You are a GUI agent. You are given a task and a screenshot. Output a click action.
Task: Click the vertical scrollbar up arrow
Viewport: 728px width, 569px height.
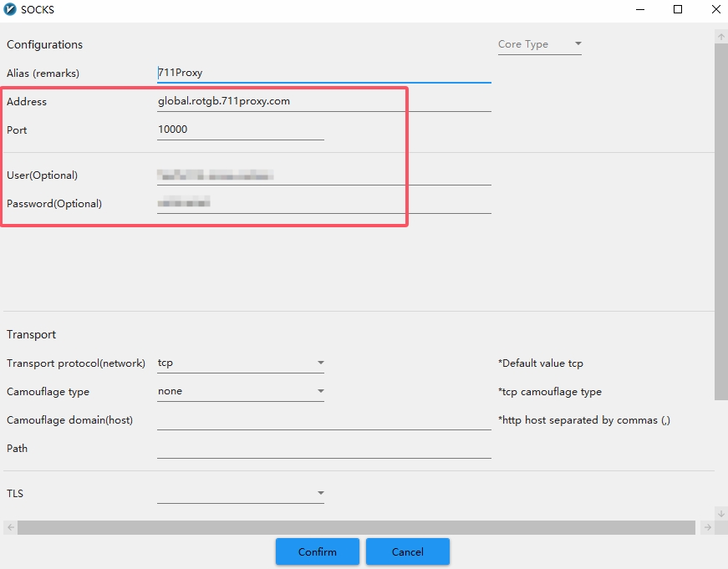[721, 37]
